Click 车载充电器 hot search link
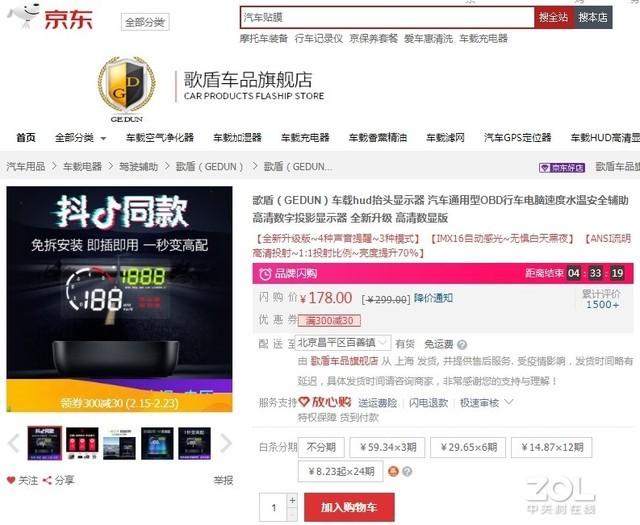Image resolution: width=640 pixels, height=525 pixels. tap(483, 39)
